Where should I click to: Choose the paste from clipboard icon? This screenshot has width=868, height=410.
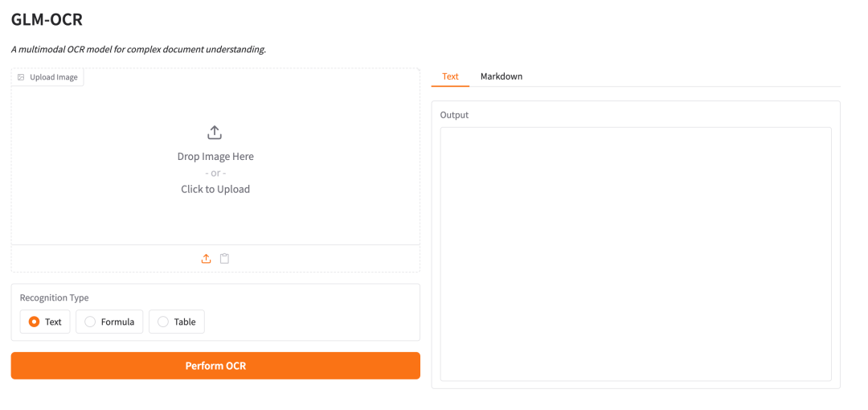225,259
